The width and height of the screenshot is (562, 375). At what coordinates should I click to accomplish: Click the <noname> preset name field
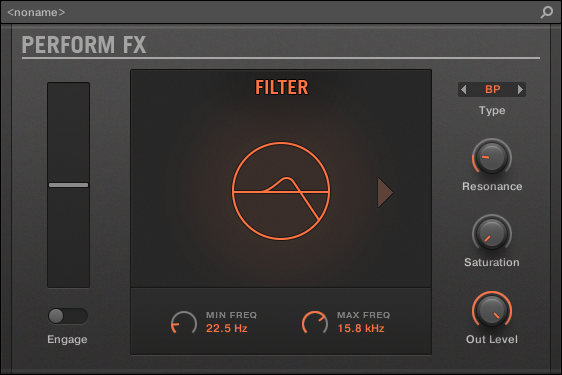[x=36, y=12]
